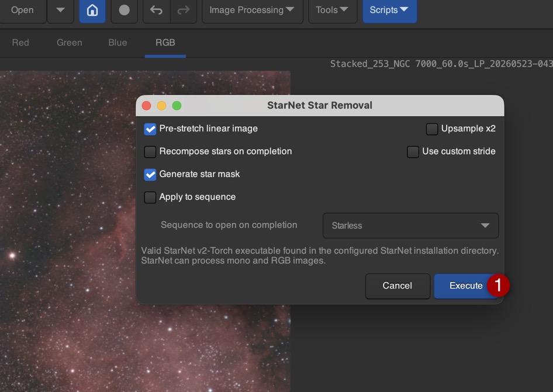This screenshot has height=392, width=553.
Task: Click the green zoom button of StarNet dialog
Action: pos(177,105)
